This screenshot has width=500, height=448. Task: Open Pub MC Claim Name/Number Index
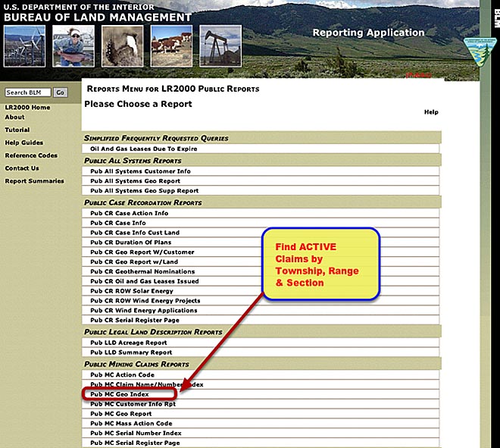[147, 384]
